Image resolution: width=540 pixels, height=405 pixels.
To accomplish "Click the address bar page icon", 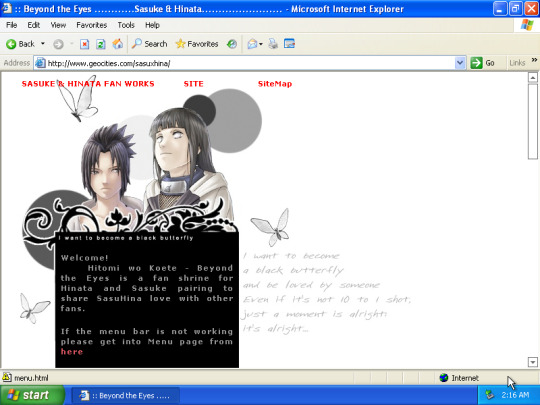I will click(40, 63).
